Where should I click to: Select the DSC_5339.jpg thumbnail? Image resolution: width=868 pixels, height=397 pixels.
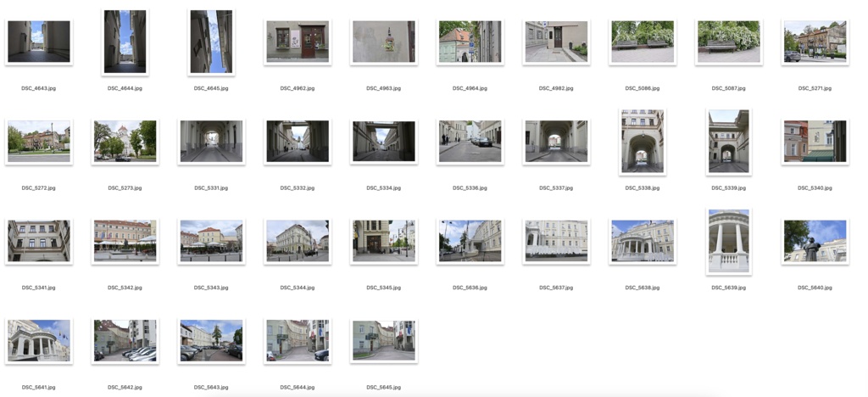point(728,141)
